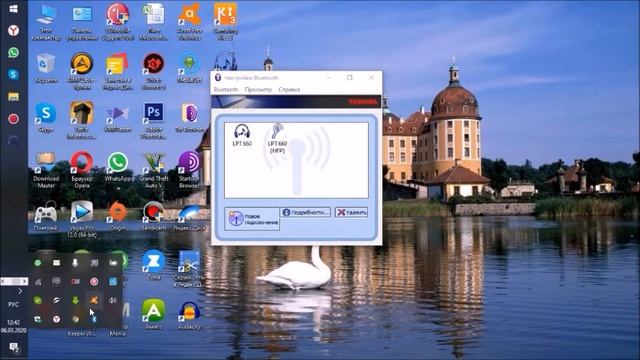
Task: Open the Панель управления desktop icon
Action: 82,22
